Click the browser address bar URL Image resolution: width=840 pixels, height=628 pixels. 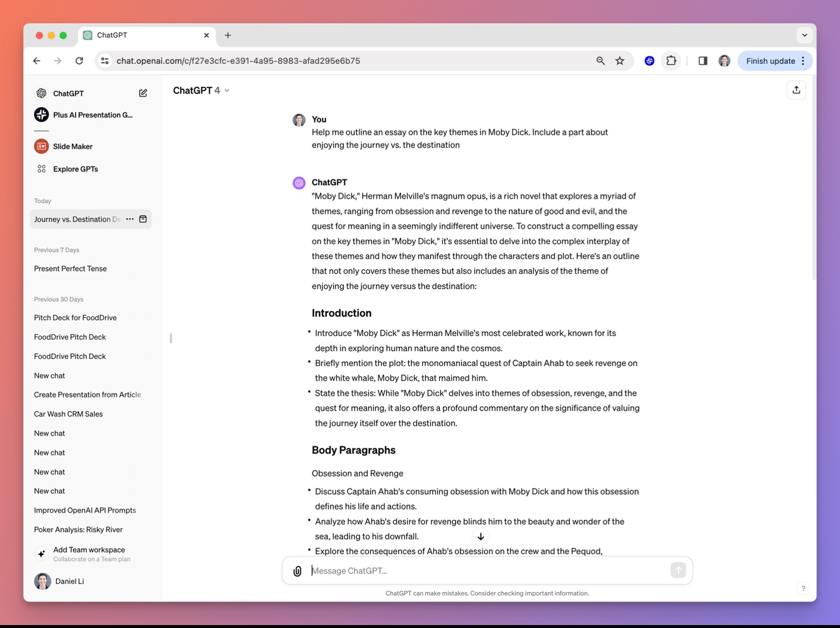tap(238, 61)
